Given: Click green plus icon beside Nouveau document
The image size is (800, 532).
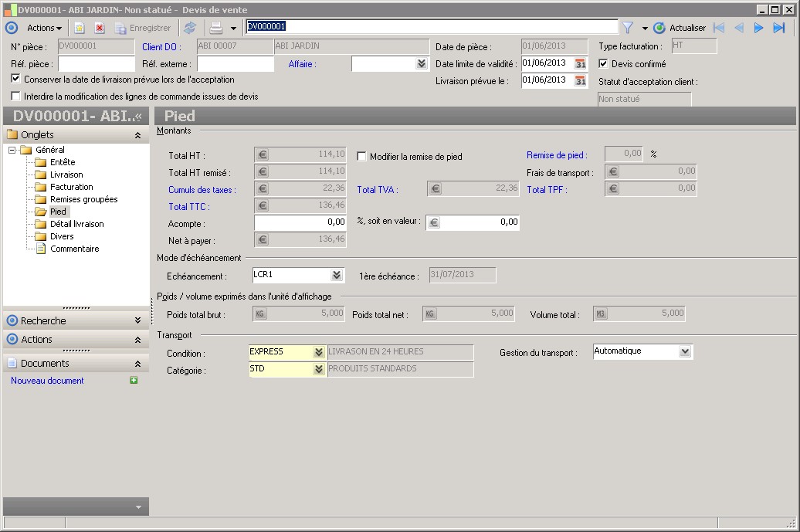Looking at the screenshot, I should coord(134,381).
